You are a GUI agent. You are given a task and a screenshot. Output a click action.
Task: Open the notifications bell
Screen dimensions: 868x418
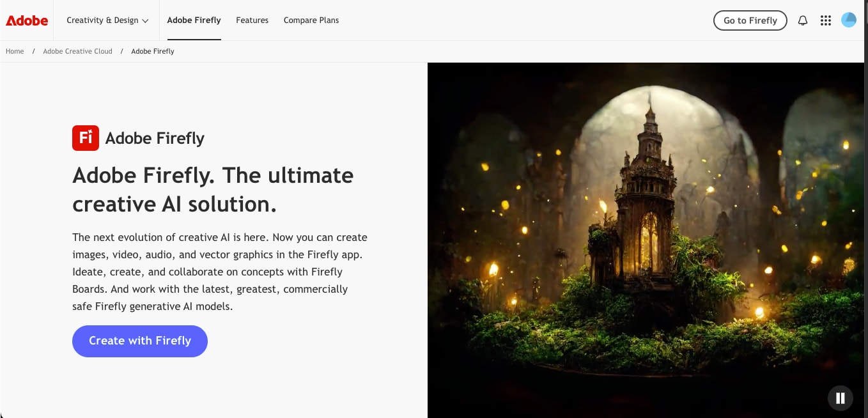[x=803, y=20]
